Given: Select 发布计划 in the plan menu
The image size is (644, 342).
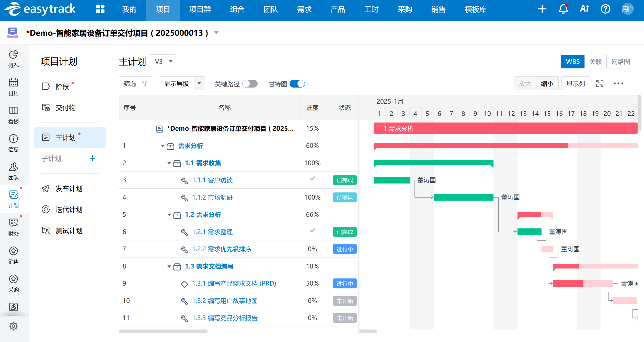Looking at the screenshot, I should (69, 189).
